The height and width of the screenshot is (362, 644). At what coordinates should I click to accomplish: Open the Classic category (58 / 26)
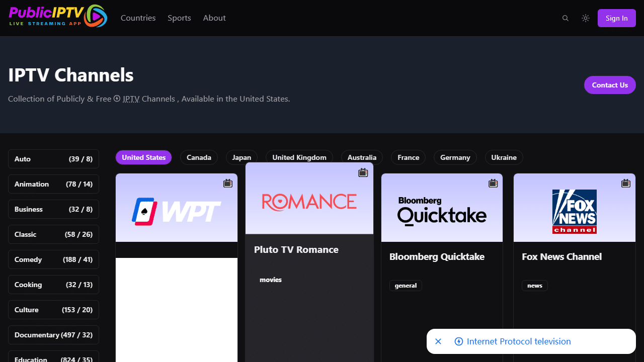click(53, 234)
